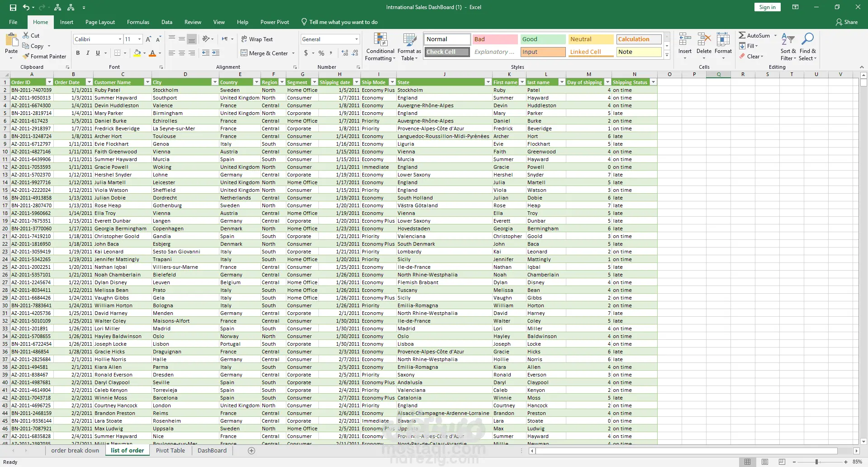Image resolution: width=868 pixels, height=467 pixels.
Task: Open Order ID column filter dropdown
Action: (x=49, y=82)
